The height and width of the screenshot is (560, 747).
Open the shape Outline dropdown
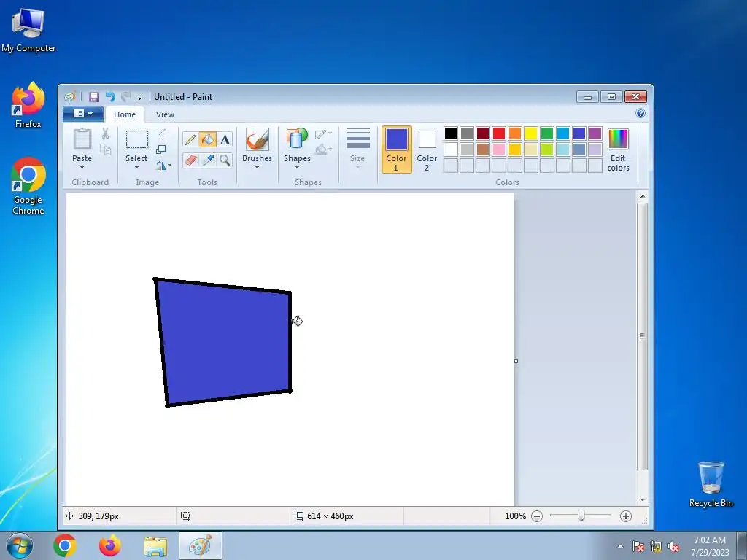[323, 134]
